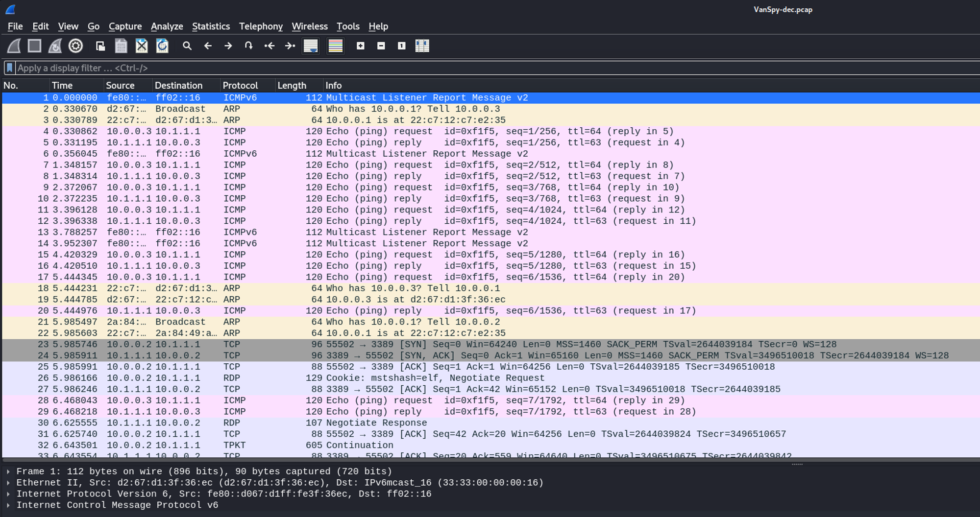Click the Source column header
This screenshot has width=980, height=517.
(120, 86)
